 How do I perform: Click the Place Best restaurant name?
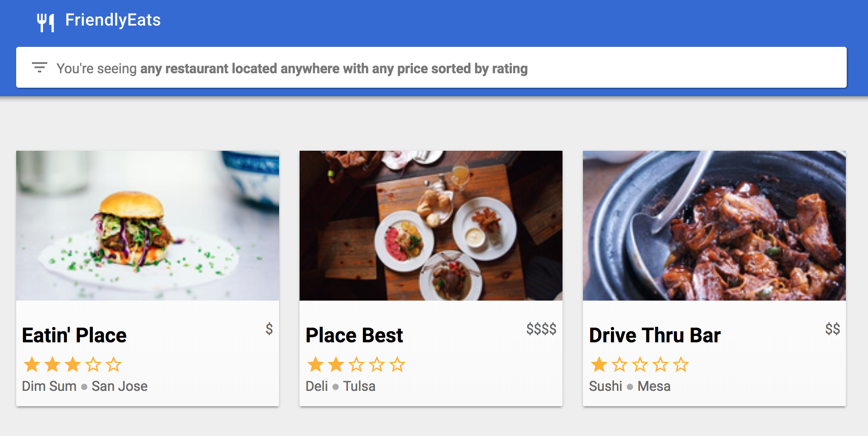(x=354, y=336)
